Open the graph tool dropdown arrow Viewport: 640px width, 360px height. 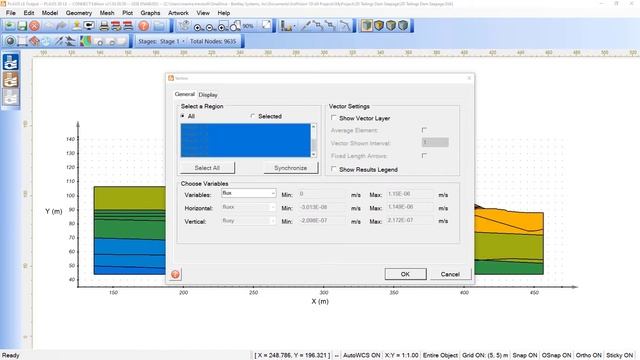tap(294, 27)
